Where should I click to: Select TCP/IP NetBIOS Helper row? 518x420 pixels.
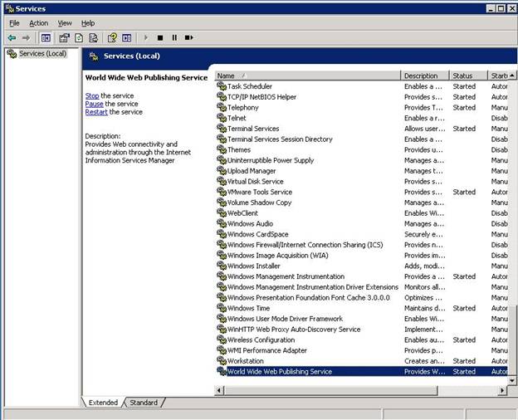tap(362, 97)
